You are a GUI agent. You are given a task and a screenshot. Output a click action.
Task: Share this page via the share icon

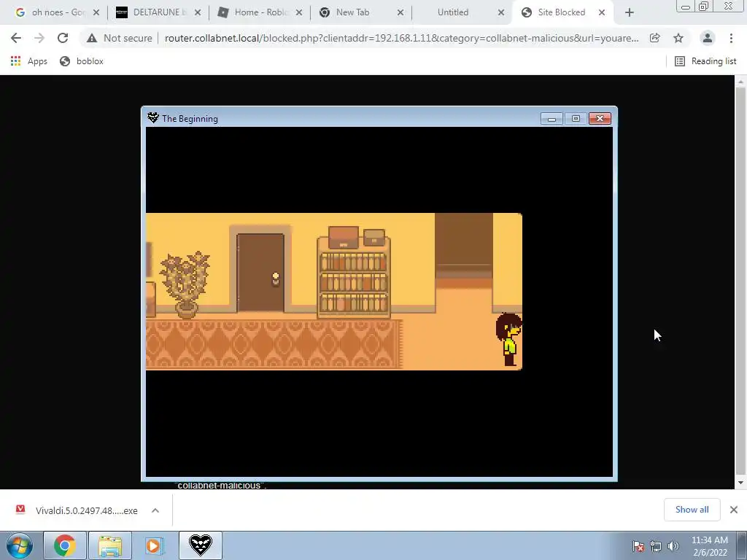point(654,38)
